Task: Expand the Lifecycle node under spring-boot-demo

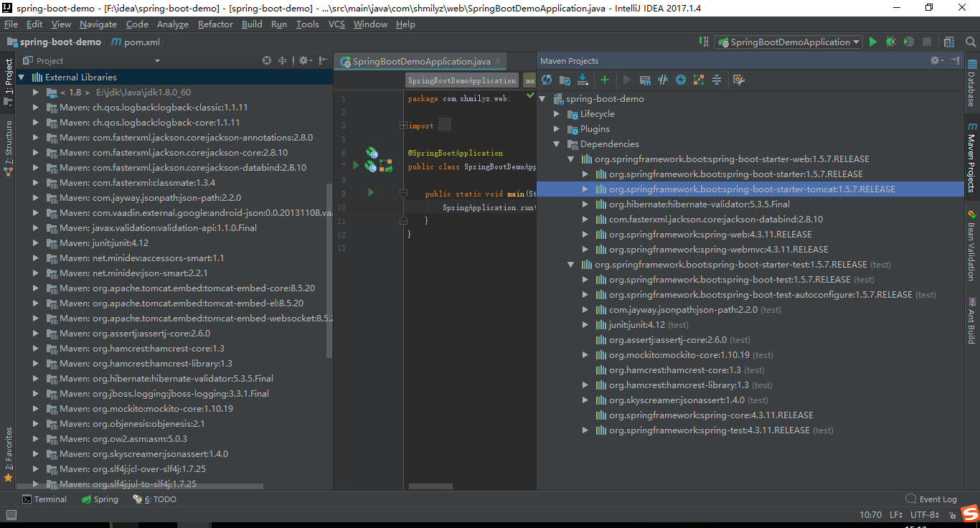Action: 557,113
